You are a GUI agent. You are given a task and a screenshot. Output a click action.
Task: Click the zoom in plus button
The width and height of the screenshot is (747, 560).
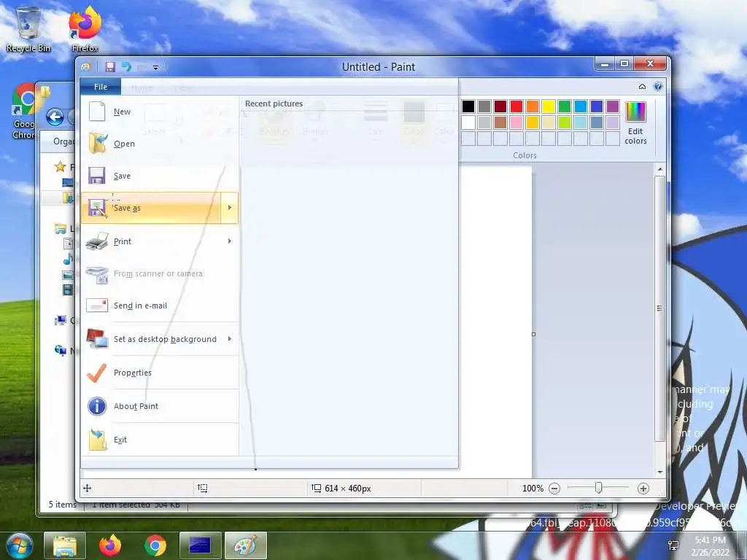click(x=643, y=488)
